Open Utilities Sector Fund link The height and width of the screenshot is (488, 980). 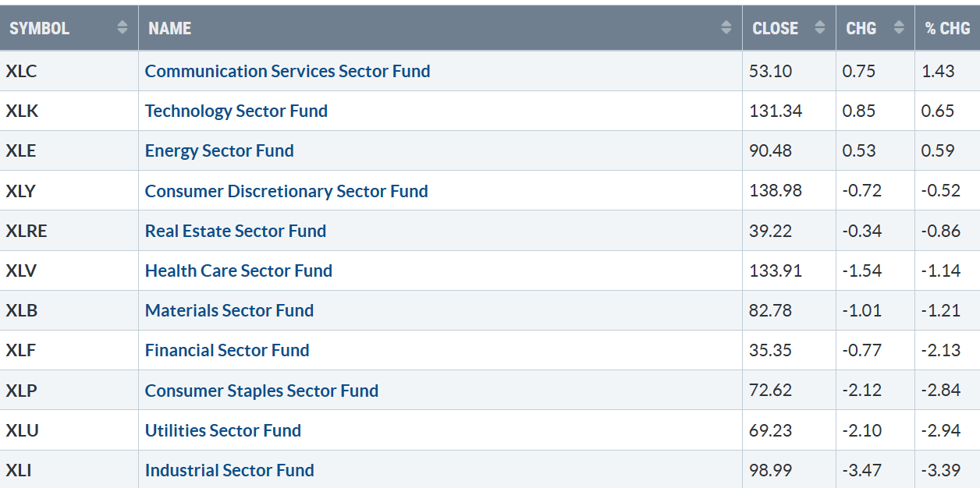[223, 430]
